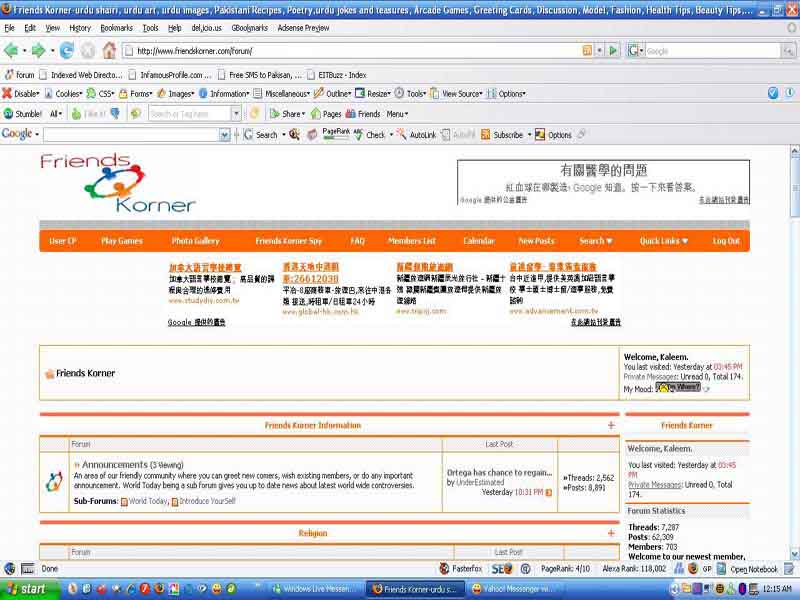Open StumbleUpon Friends
The image size is (800, 600).
point(363,114)
